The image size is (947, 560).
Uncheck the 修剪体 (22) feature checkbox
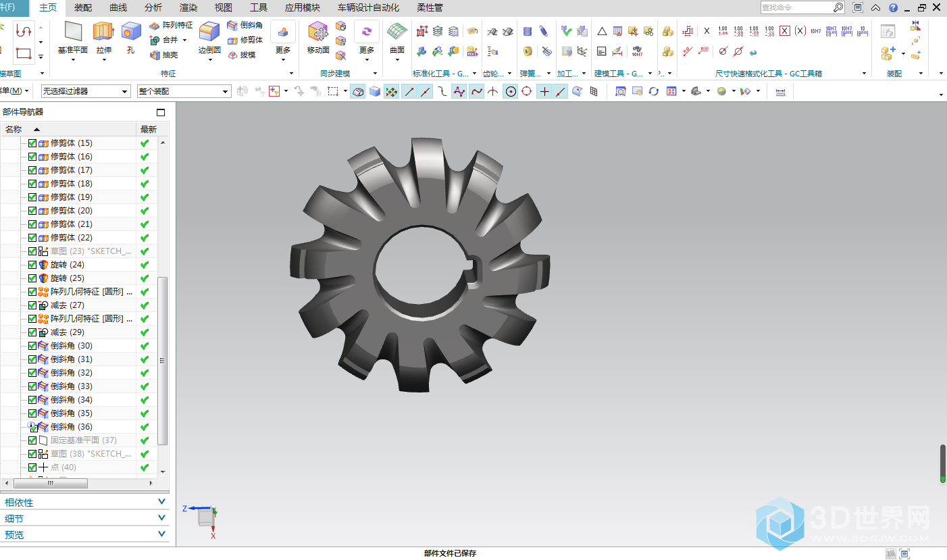pos(32,238)
